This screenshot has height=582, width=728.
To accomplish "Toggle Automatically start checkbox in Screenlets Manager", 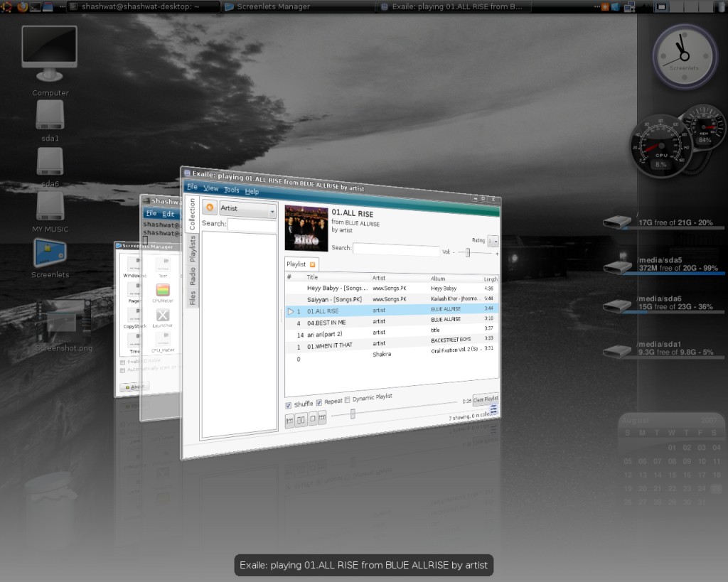I will pos(122,370).
